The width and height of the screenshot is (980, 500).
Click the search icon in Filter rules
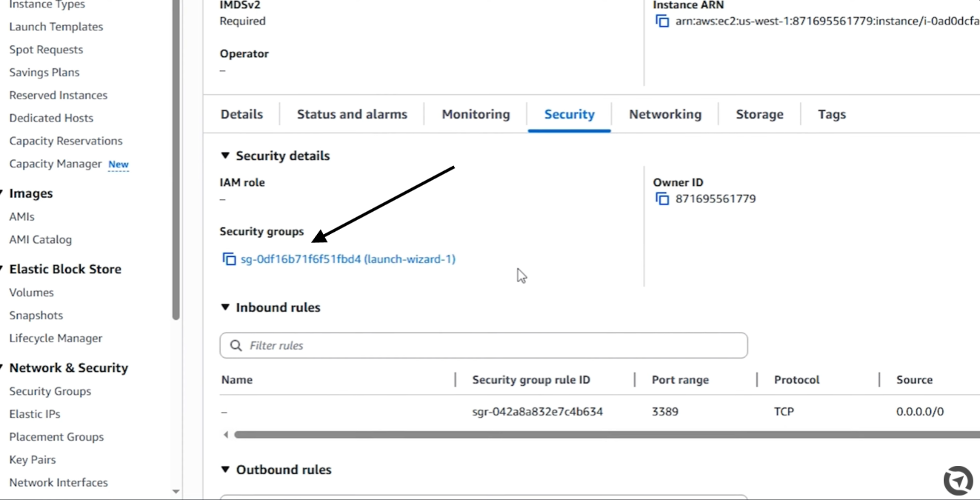pyautogui.click(x=236, y=345)
